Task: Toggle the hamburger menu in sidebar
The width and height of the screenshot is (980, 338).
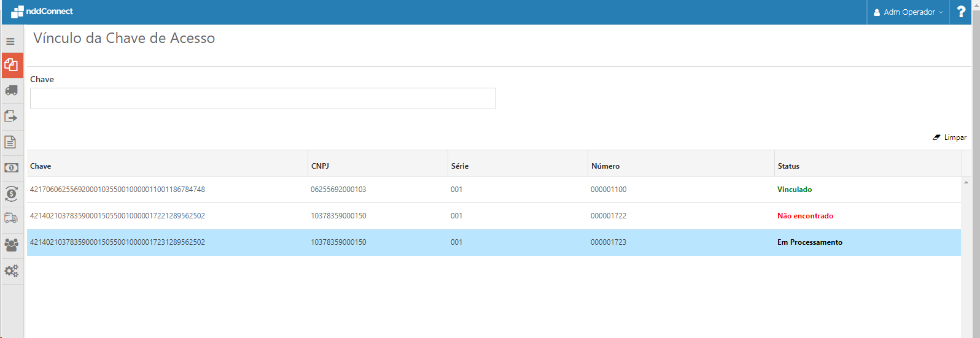Action: [10, 42]
